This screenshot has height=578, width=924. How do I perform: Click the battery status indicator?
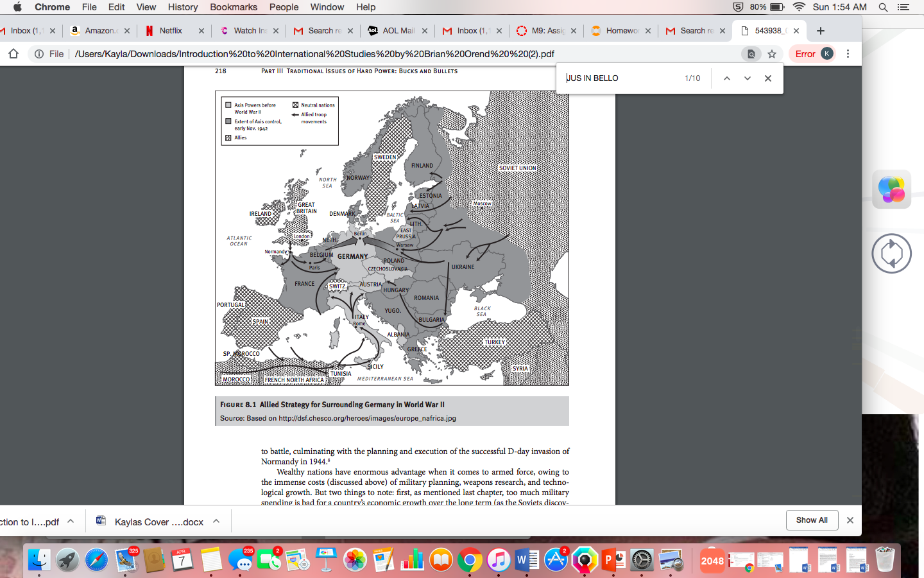click(x=767, y=7)
